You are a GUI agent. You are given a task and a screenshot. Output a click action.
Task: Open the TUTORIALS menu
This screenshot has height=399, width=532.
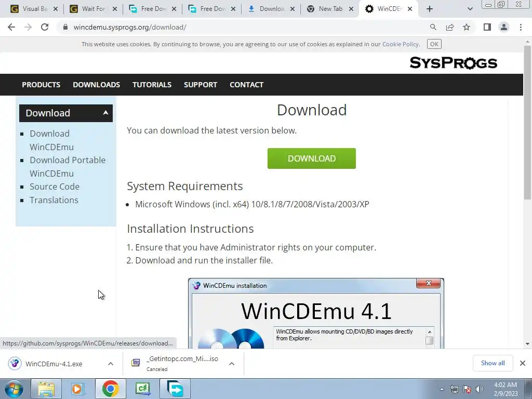pos(152,85)
